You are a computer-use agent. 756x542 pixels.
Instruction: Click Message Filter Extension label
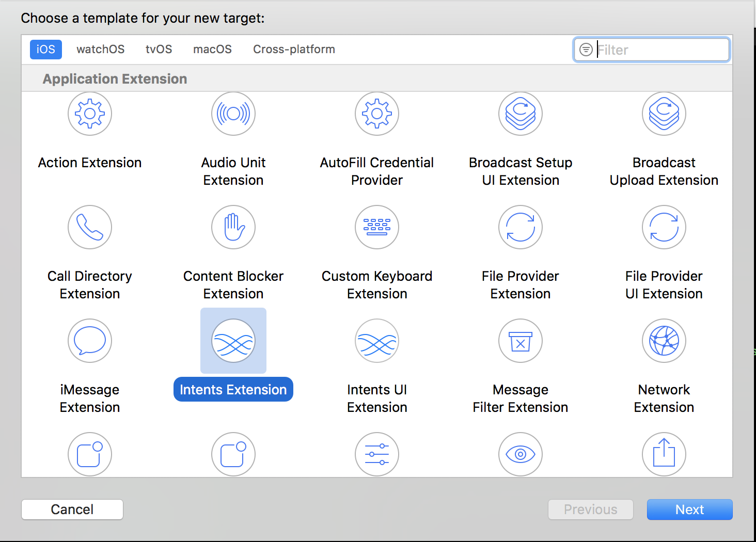pyautogui.click(x=521, y=398)
